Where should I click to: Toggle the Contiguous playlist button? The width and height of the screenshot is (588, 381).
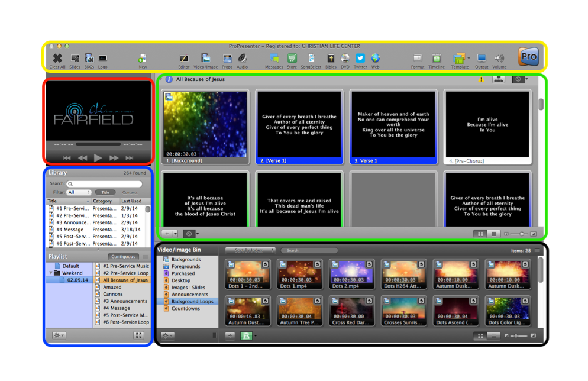click(124, 257)
